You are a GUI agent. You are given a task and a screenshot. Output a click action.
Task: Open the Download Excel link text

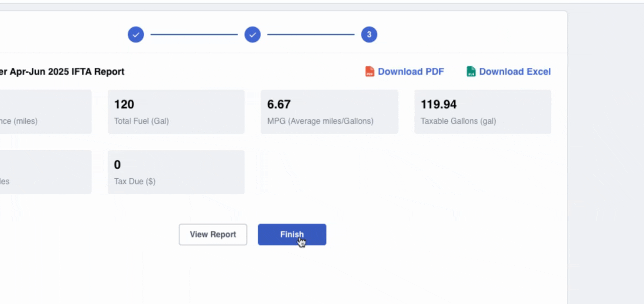click(x=515, y=71)
